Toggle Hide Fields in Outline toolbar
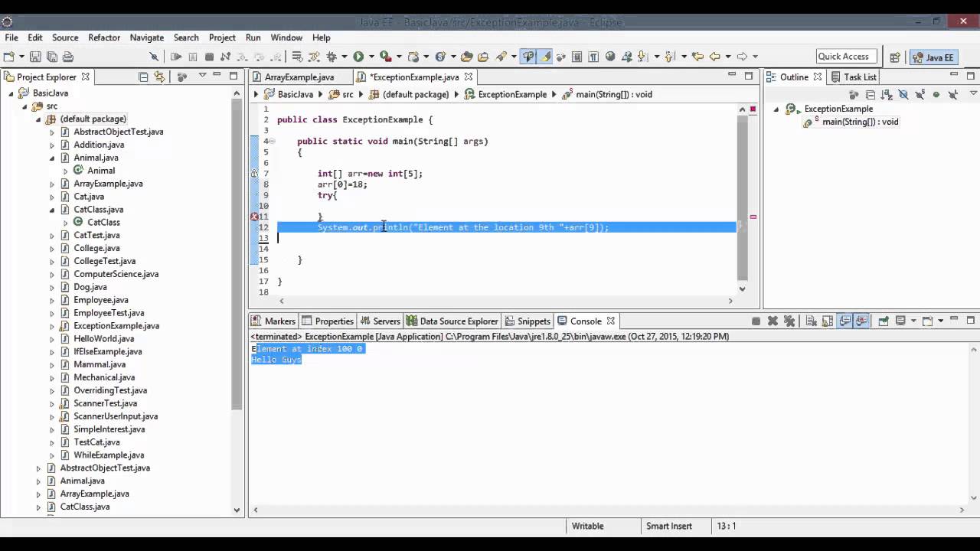The image size is (980, 551). (x=903, y=95)
